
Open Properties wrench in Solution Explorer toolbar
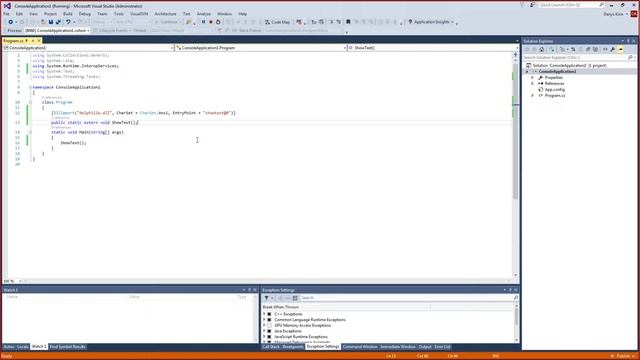click(x=613, y=49)
